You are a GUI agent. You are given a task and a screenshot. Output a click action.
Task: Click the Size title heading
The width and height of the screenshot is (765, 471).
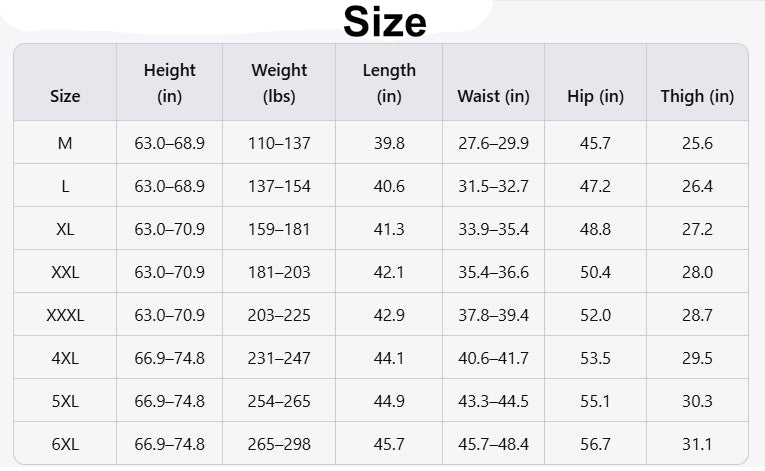385,21
